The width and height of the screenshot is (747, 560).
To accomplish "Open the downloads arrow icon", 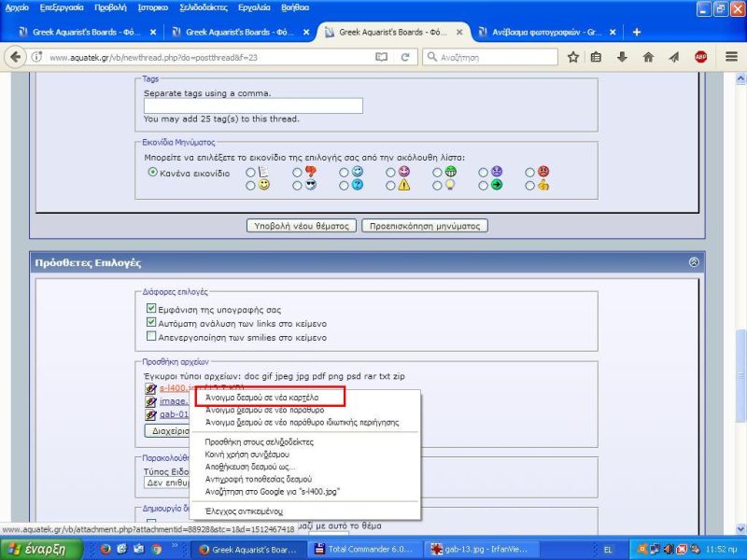I will [x=622, y=57].
